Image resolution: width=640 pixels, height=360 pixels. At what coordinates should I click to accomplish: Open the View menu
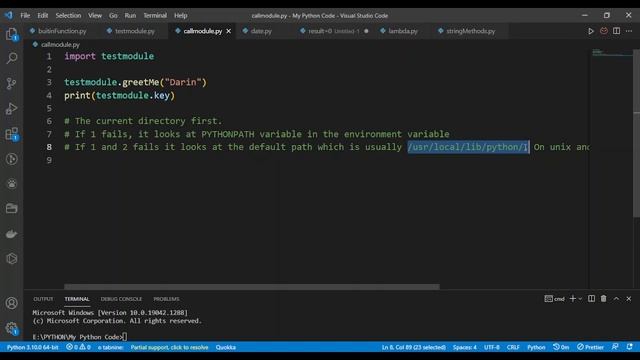click(95, 16)
